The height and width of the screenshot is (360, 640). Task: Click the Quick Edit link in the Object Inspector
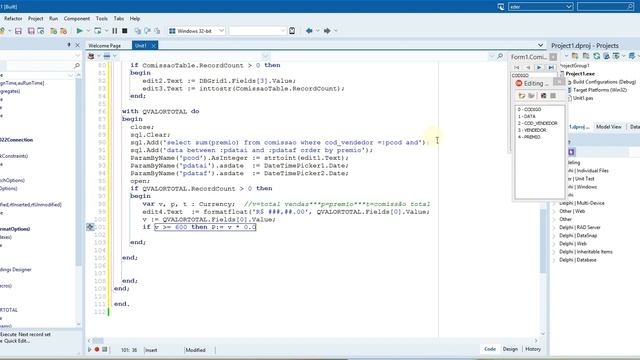[16, 341]
